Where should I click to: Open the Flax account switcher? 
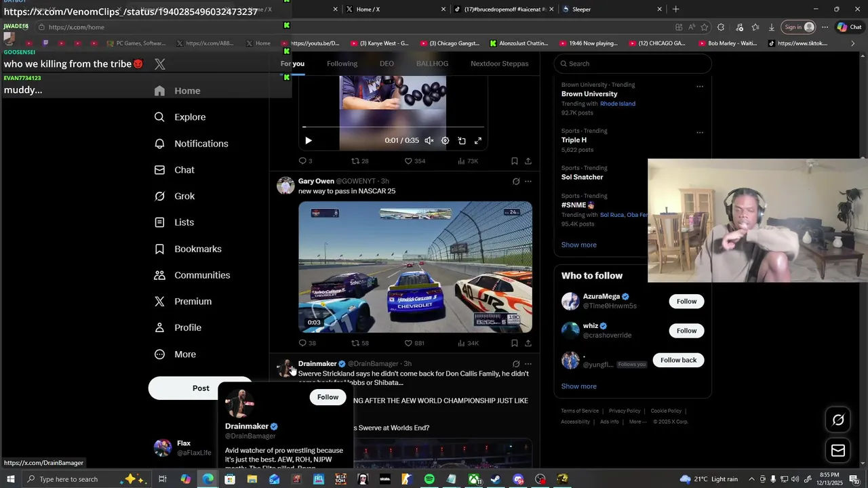(183, 447)
